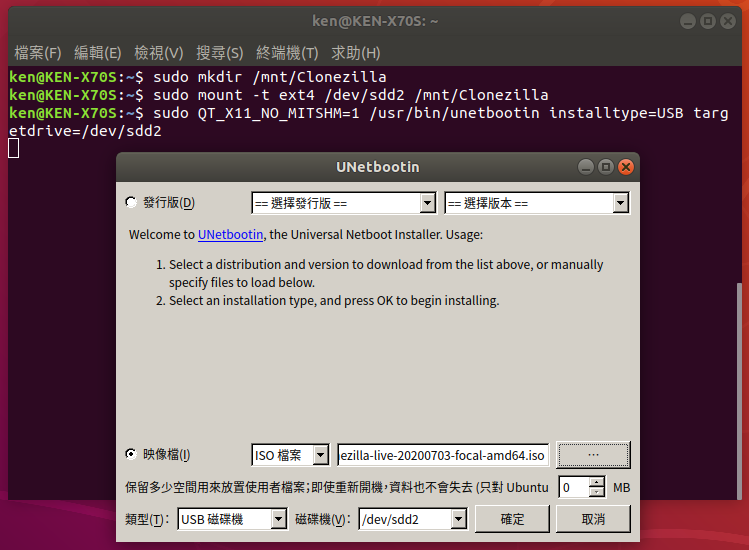749x550 pixels.
Task: Open the USB 磁碟機 type dropdown
Action: (x=232, y=519)
